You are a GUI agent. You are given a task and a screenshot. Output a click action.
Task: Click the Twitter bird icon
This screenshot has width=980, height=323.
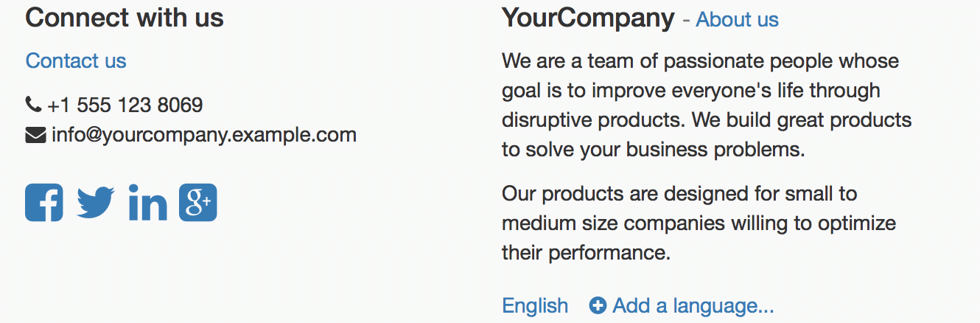tap(95, 202)
